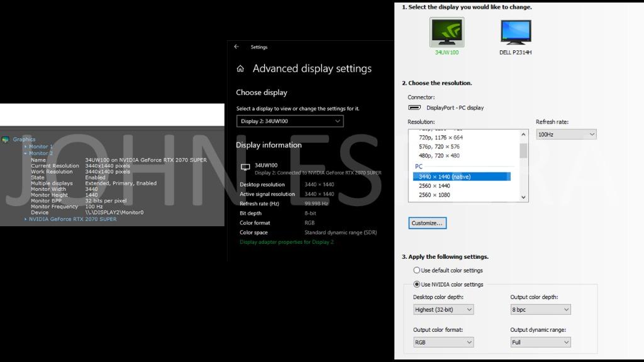644x362 pixels.
Task: Open Display adapter properties for Display 2
Action: [287, 242]
